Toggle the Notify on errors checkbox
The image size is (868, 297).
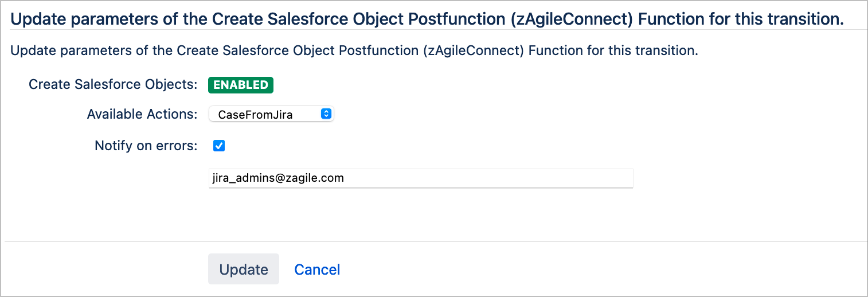point(219,146)
